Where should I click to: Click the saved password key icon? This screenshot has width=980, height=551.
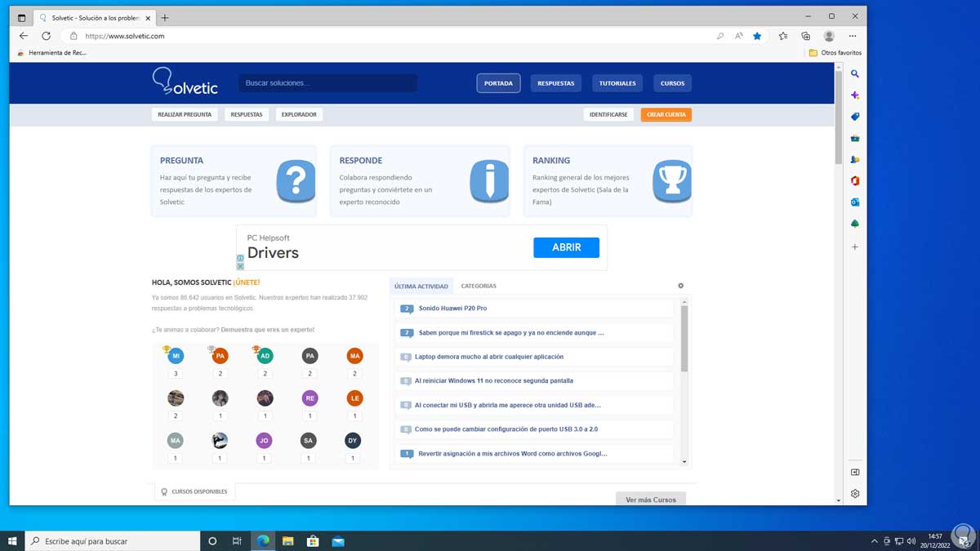tap(719, 36)
